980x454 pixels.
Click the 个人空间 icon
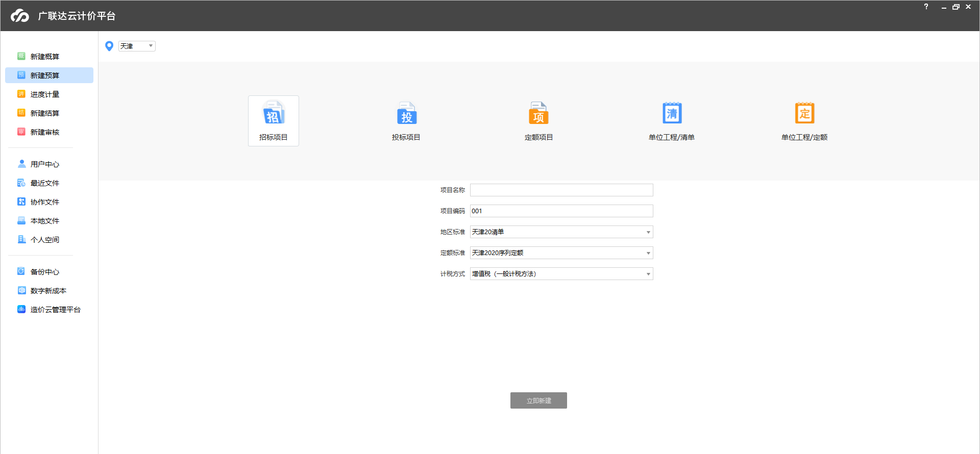21,239
